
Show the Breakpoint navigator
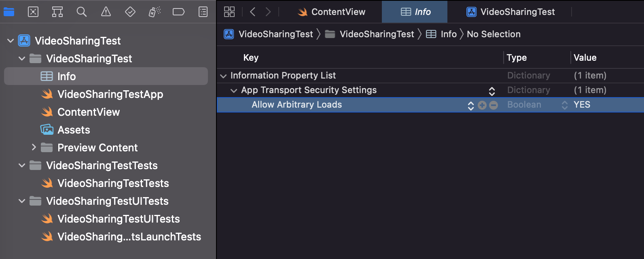[178, 12]
